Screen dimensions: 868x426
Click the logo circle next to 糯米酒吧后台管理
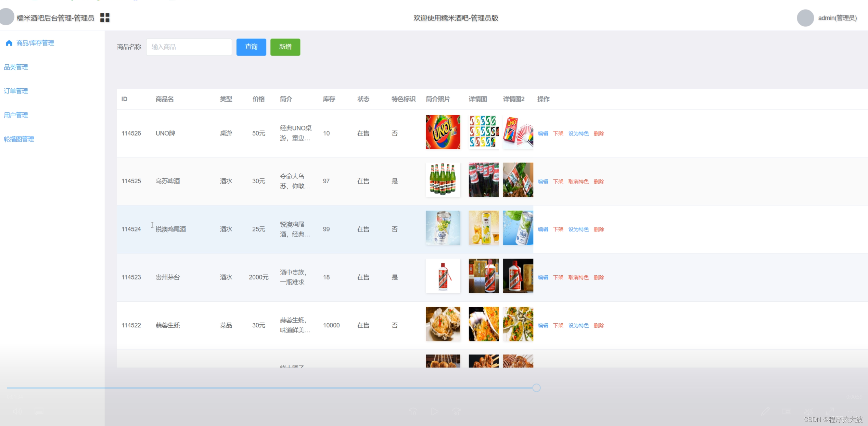pyautogui.click(x=6, y=17)
